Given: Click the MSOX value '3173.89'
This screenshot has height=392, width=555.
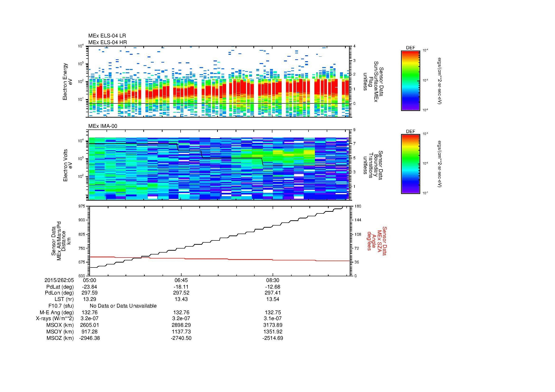Looking at the screenshot, I should point(273,325).
